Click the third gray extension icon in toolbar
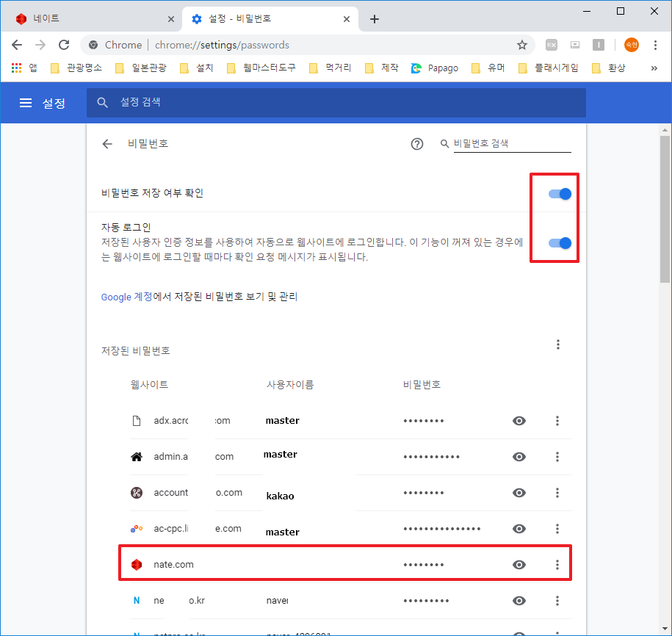This screenshot has height=636, width=672. (599, 45)
